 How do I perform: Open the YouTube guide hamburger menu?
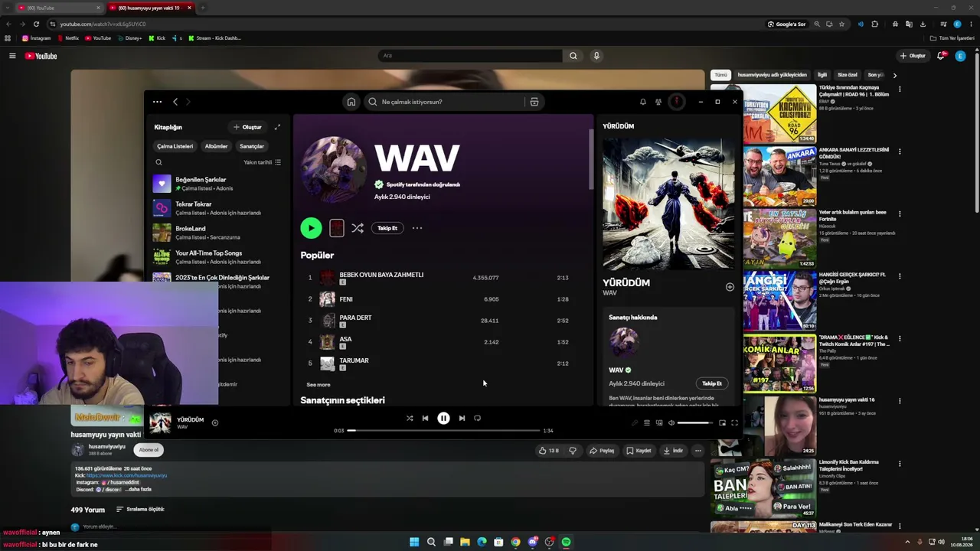pos(12,56)
